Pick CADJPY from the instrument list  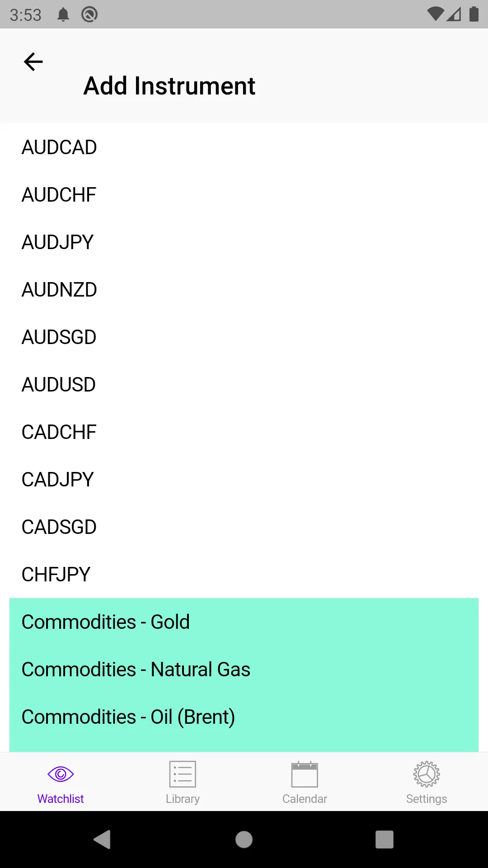[57, 480]
